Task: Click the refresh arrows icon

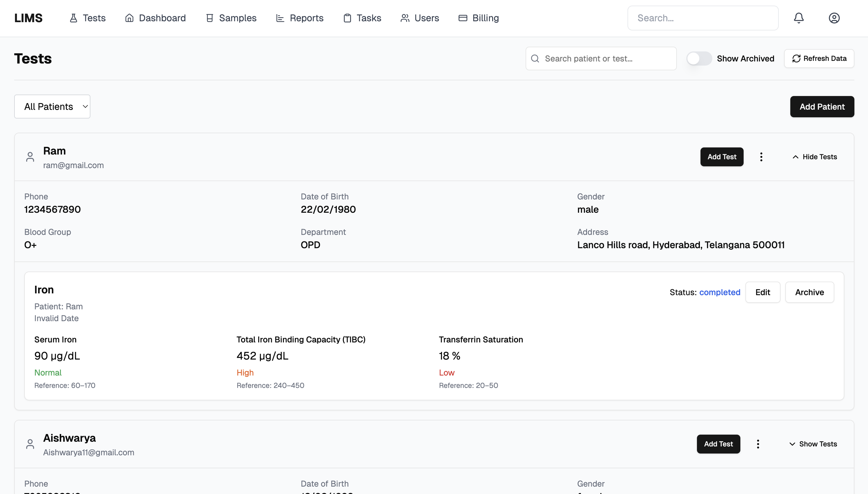Action: 796,59
